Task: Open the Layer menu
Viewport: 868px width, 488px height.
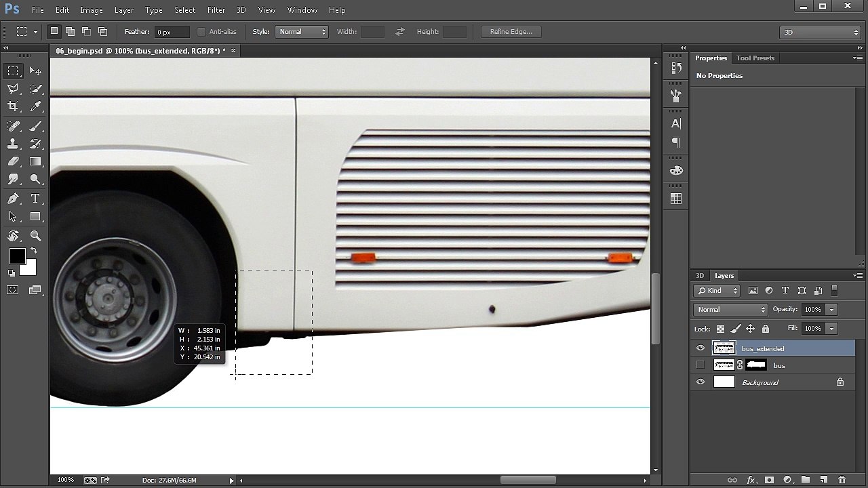Action: pos(124,10)
